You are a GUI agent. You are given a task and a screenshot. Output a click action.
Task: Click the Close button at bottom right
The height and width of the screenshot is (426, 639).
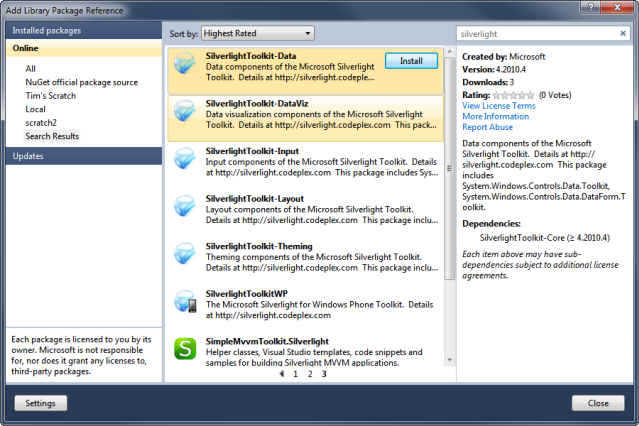click(x=598, y=403)
